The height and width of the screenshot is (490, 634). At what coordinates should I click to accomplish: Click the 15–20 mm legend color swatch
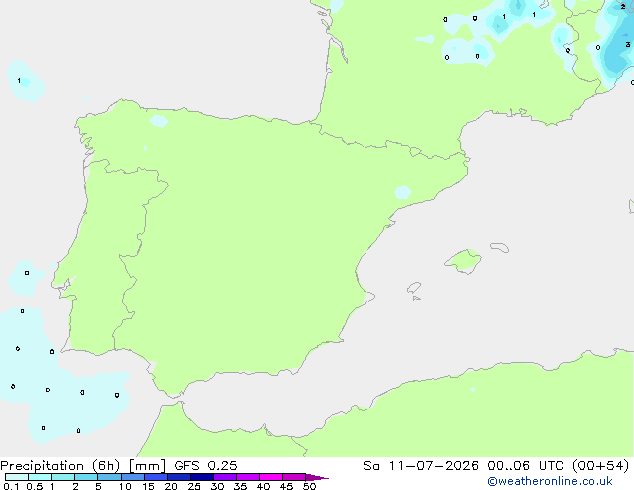156,477
